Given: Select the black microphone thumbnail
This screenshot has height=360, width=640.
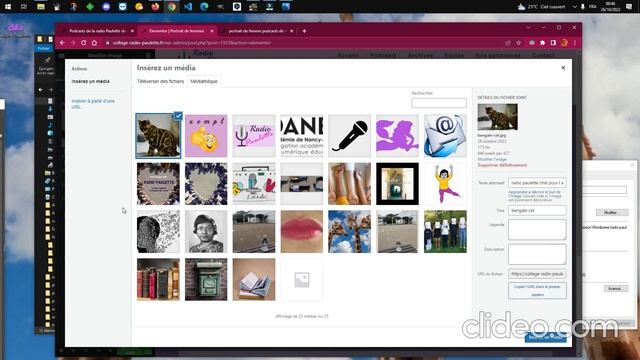Looking at the screenshot, I should (x=349, y=136).
